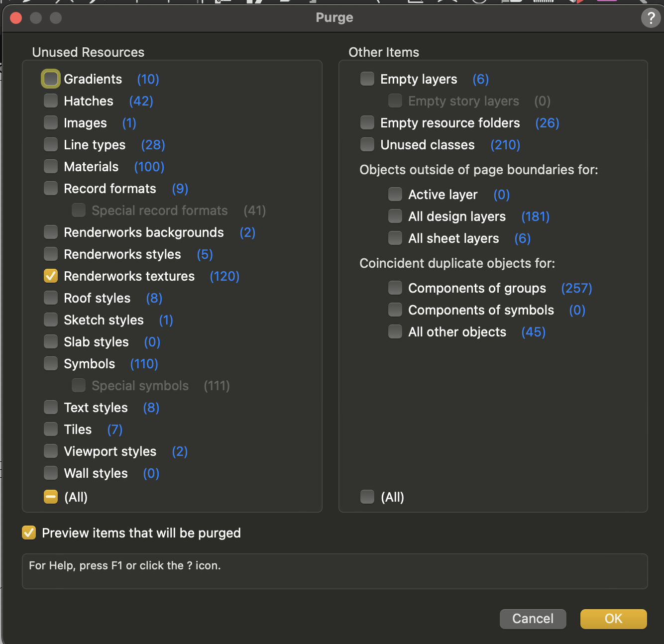This screenshot has height=644, width=664.
Task: Check the Materials option
Action: pos(51,167)
